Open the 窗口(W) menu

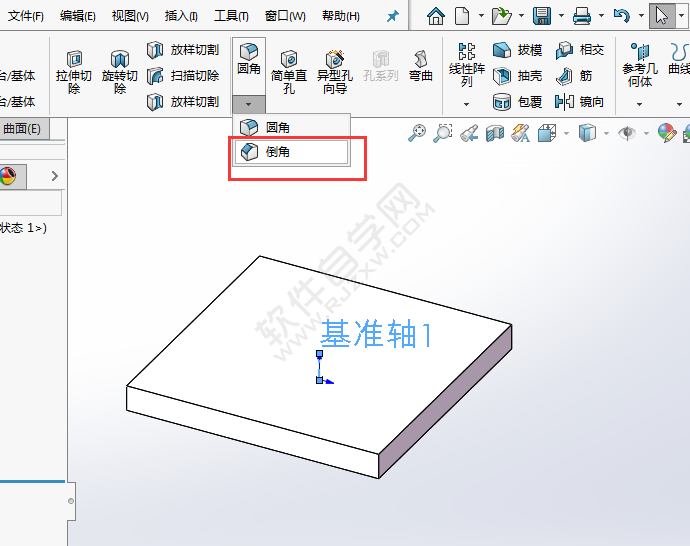(285, 16)
